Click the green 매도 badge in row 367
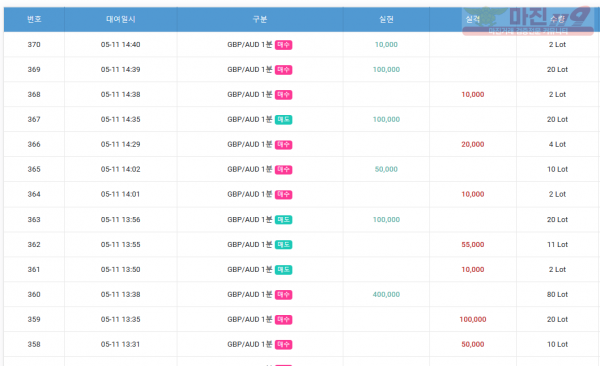 284,120
